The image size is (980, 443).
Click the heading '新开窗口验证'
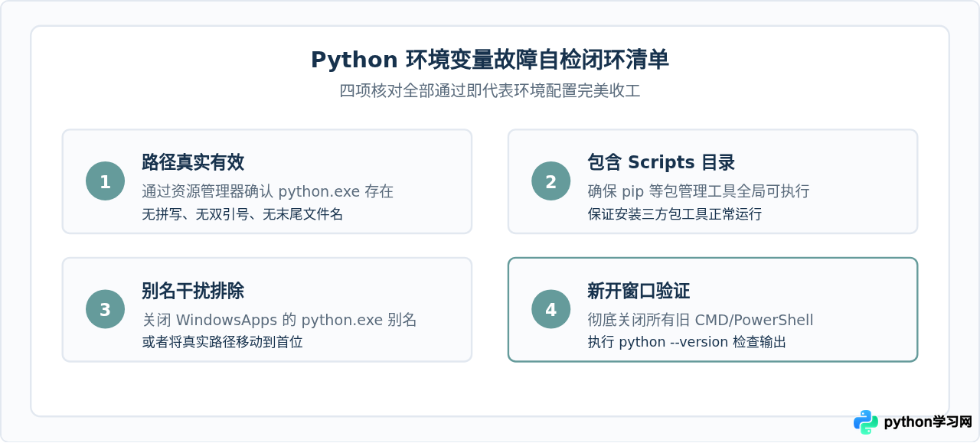pos(639,291)
